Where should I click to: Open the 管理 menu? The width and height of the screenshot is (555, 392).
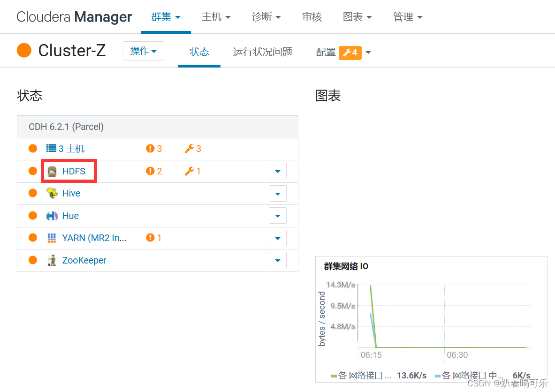point(407,16)
